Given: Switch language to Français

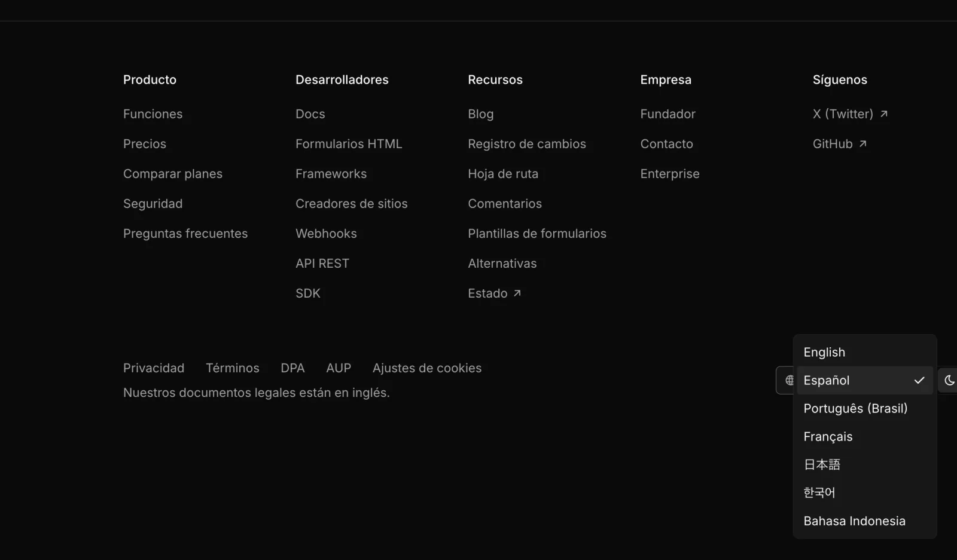Looking at the screenshot, I should pos(865,436).
